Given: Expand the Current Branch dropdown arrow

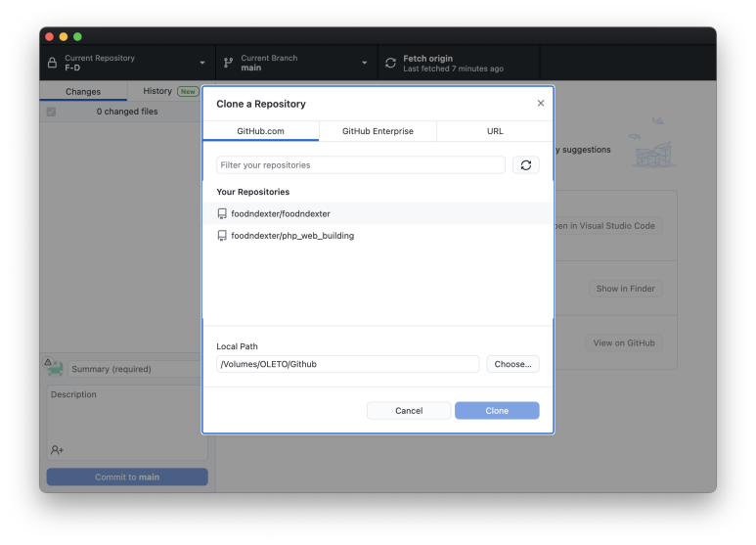Looking at the screenshot, I should (365, 63).
